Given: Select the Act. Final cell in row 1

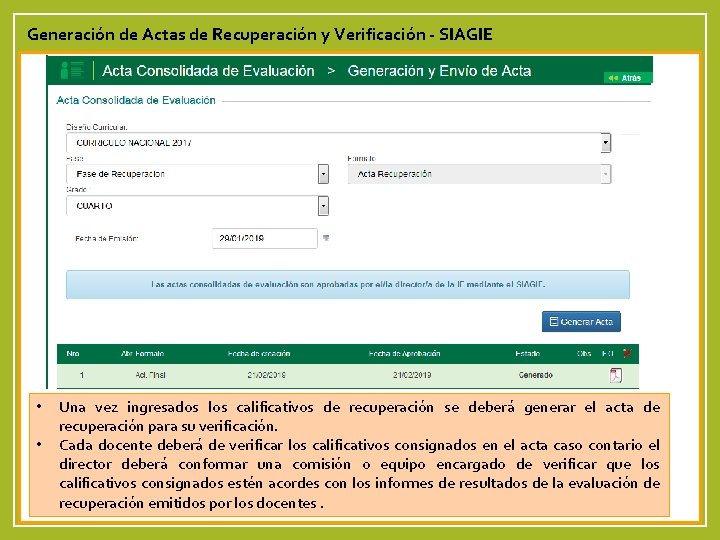Looking at the screenshot, I should point(151,375).
